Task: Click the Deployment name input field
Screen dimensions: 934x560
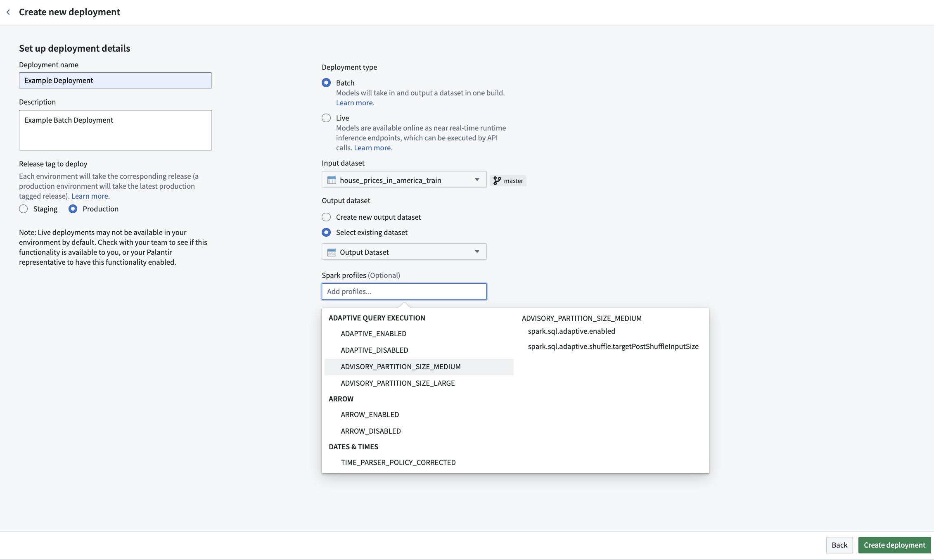Action: (x=115, y=81)
